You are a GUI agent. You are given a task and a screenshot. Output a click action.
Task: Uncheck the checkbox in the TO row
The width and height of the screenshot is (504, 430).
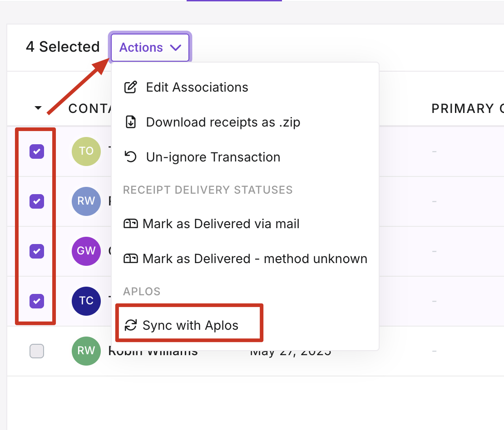tap(37, 151)
